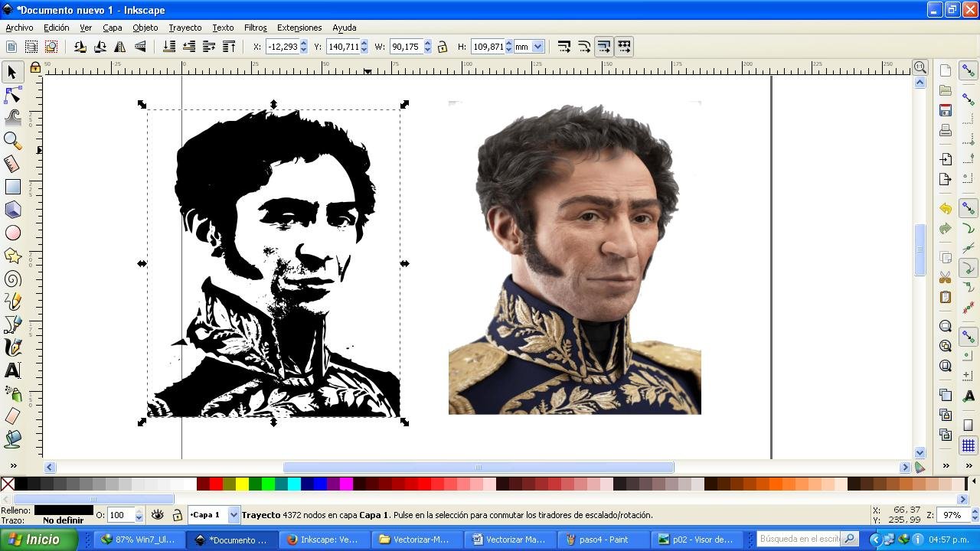The image size is (980, 551).
Task: Toggle width and height ratio lock
Action: (x=443, y=47)
